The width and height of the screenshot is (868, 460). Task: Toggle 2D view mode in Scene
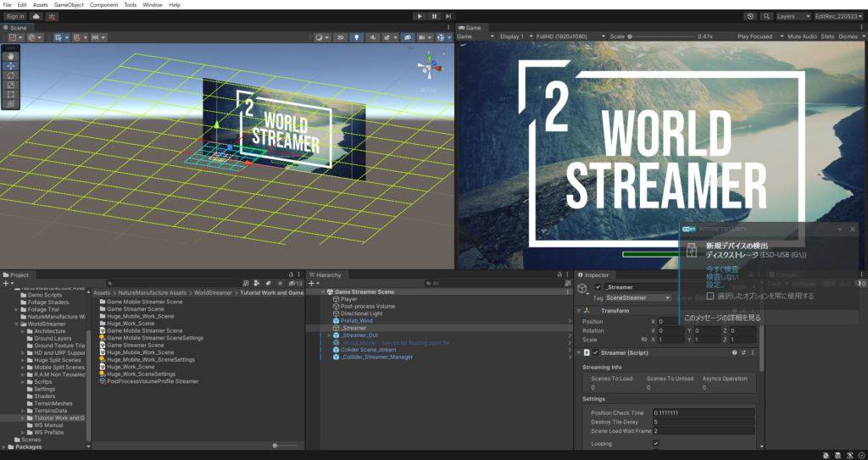pos(340,37)
